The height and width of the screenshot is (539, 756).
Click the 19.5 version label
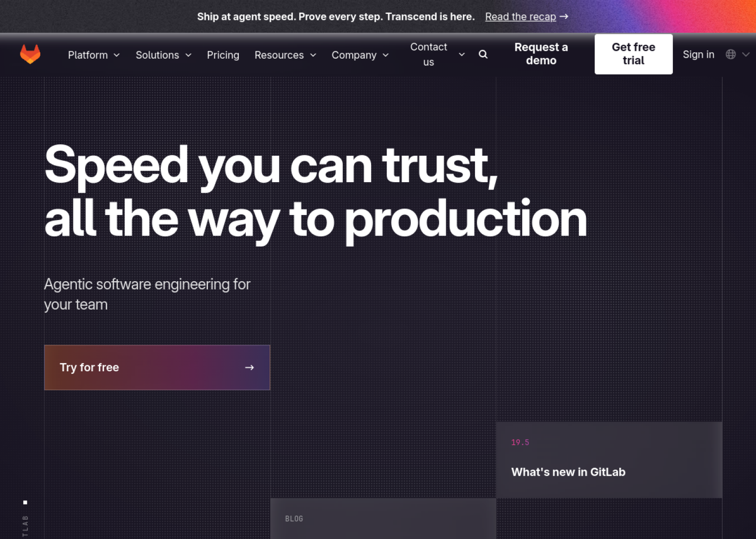tap(520, 442)
